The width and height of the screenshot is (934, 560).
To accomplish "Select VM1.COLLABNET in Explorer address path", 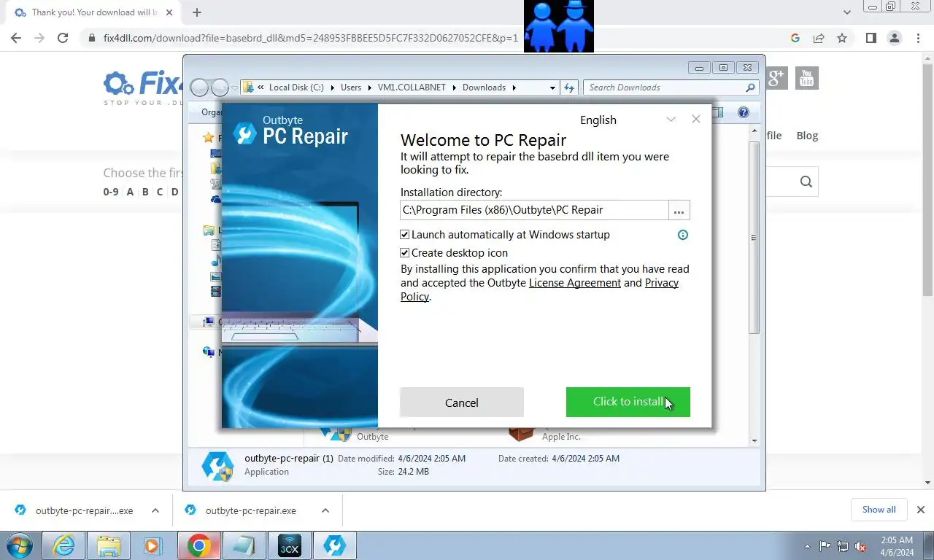I will [x=412, y=87].
